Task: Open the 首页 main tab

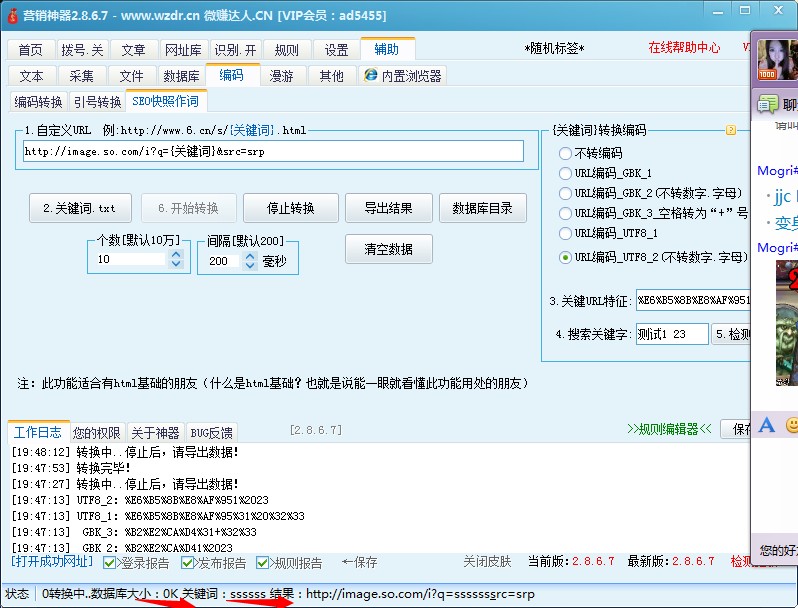Action: point(31,50)
